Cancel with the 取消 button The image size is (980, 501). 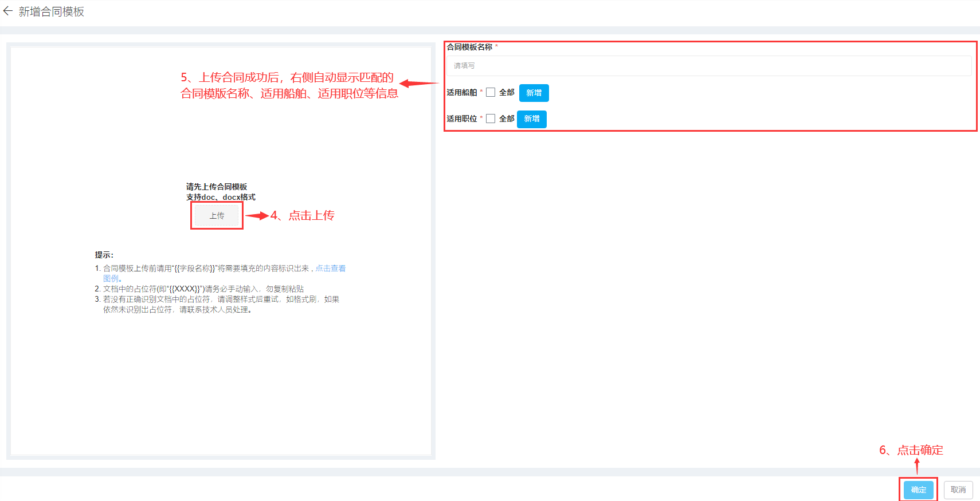[958, 490]
